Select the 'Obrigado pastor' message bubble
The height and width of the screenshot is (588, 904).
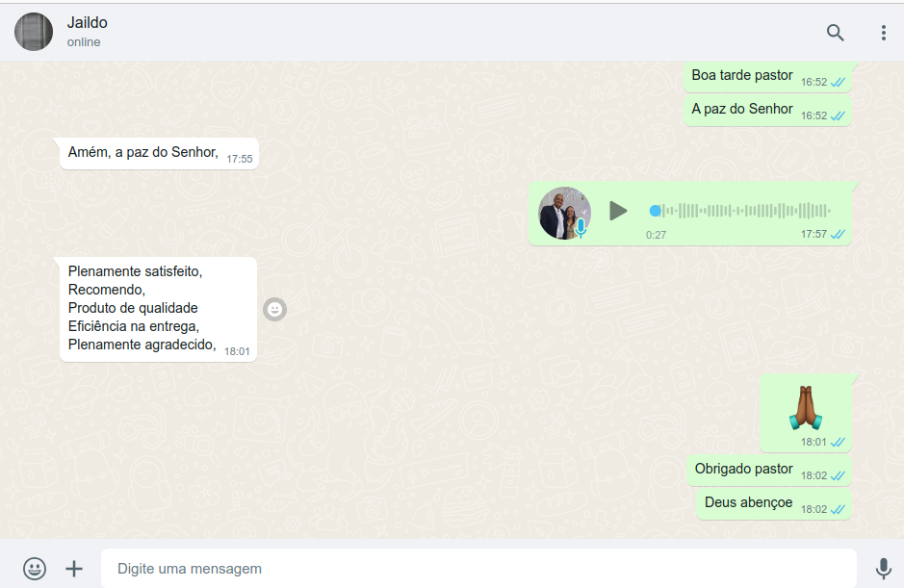click(744, 470)
